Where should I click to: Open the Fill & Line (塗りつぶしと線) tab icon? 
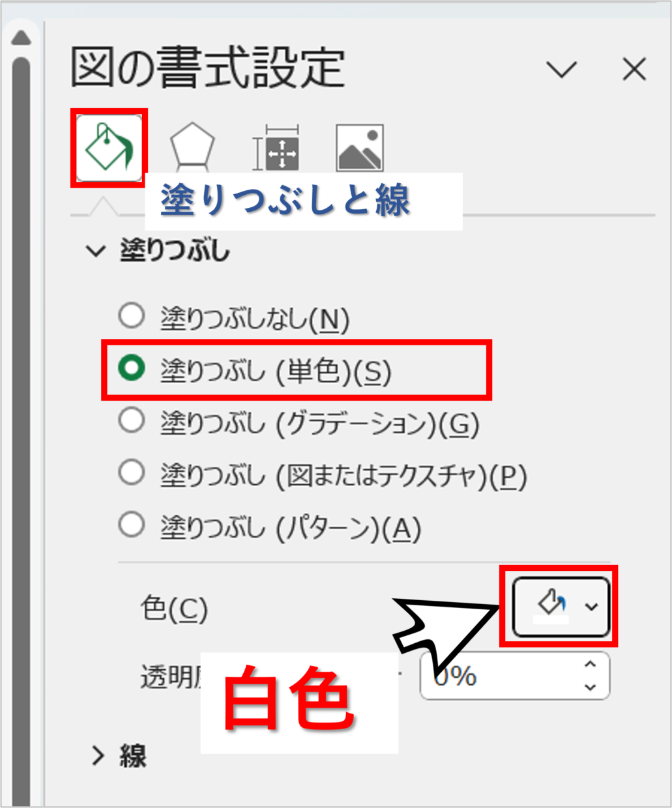(108, 148)
